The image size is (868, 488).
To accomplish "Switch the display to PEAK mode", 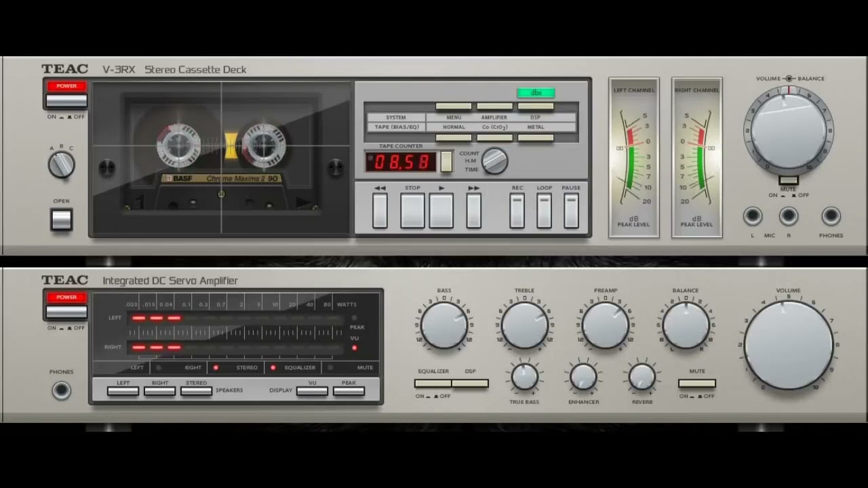I will point(349,390).
